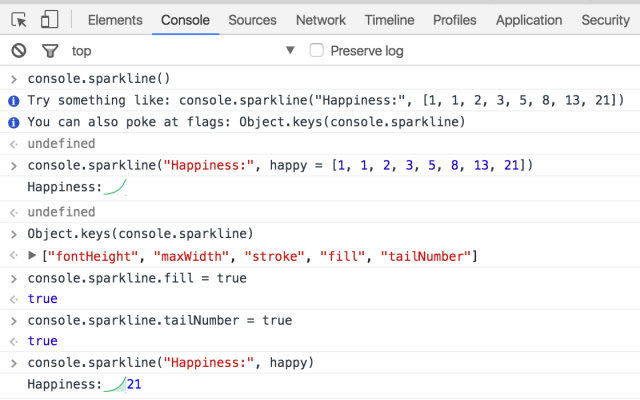Click the true result below the tailNumber assignment

(x=42, y=341)
